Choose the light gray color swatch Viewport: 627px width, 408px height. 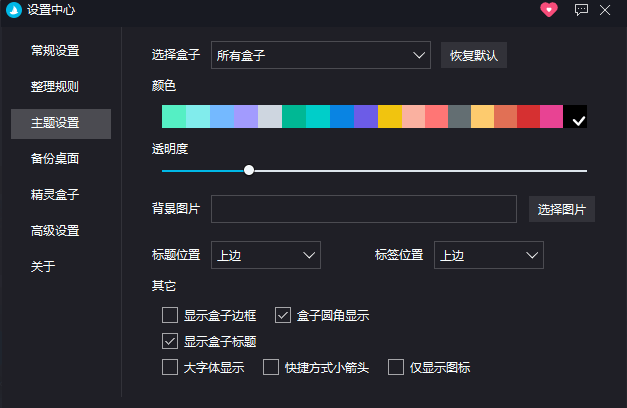(x=270, y=116)
